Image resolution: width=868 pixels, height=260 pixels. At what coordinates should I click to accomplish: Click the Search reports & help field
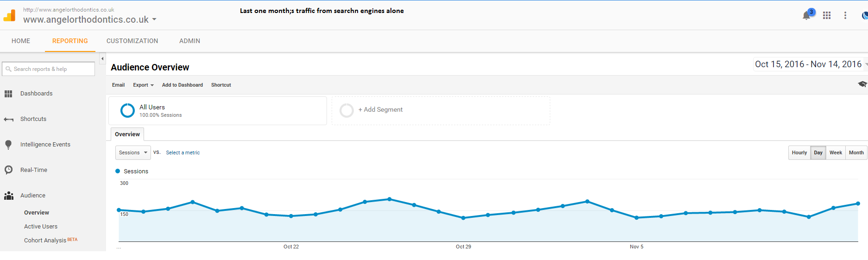point(49,69)
